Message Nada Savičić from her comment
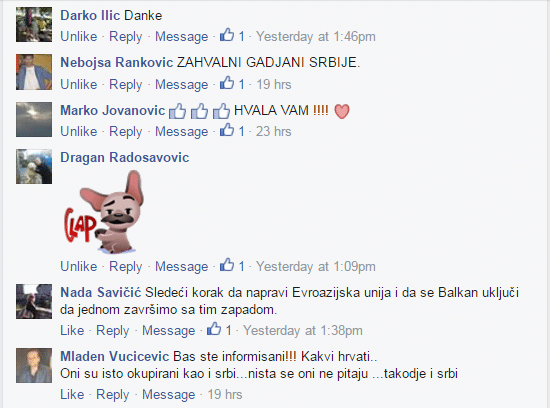This screenshot has width=550, height=408. coord(168,331)
